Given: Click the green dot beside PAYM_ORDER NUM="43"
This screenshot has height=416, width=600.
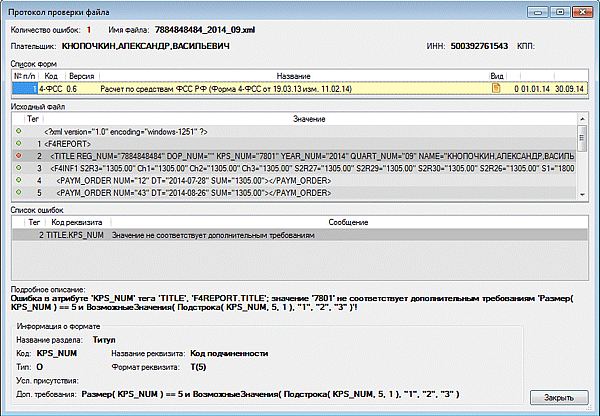Looking at the screenshot, I should click(19, 193).
